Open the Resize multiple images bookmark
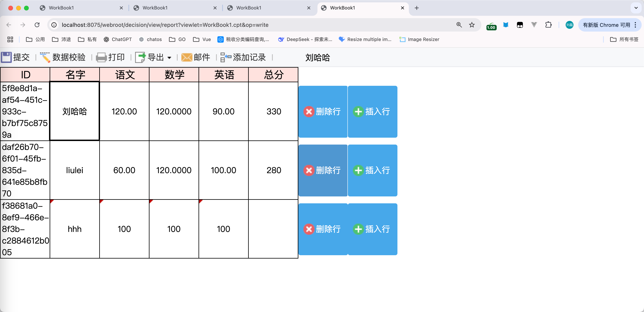The image size is (644, 312). (365, 39)
